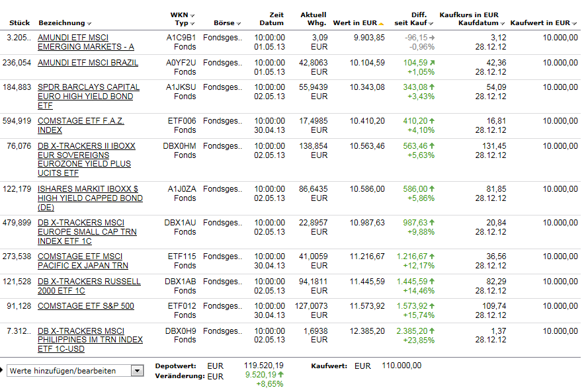The height and width of the screenshot is (392, 586).
Task: Open COMSTAGE ETF F.A.Z. INDEX link
Action: coord(81,126)
